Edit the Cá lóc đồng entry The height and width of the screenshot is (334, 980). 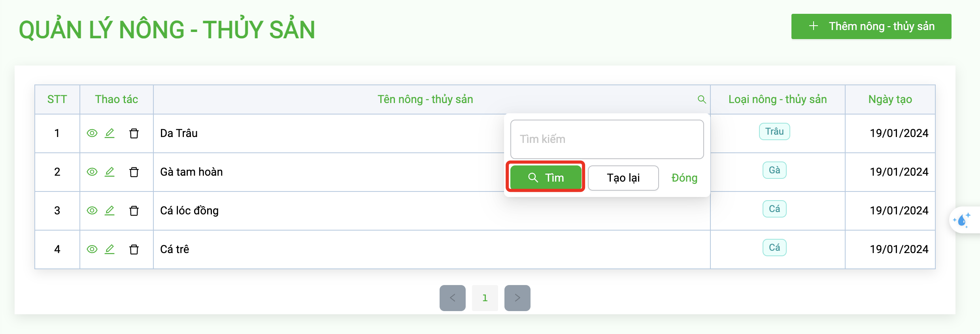click(x=110, y=210)
